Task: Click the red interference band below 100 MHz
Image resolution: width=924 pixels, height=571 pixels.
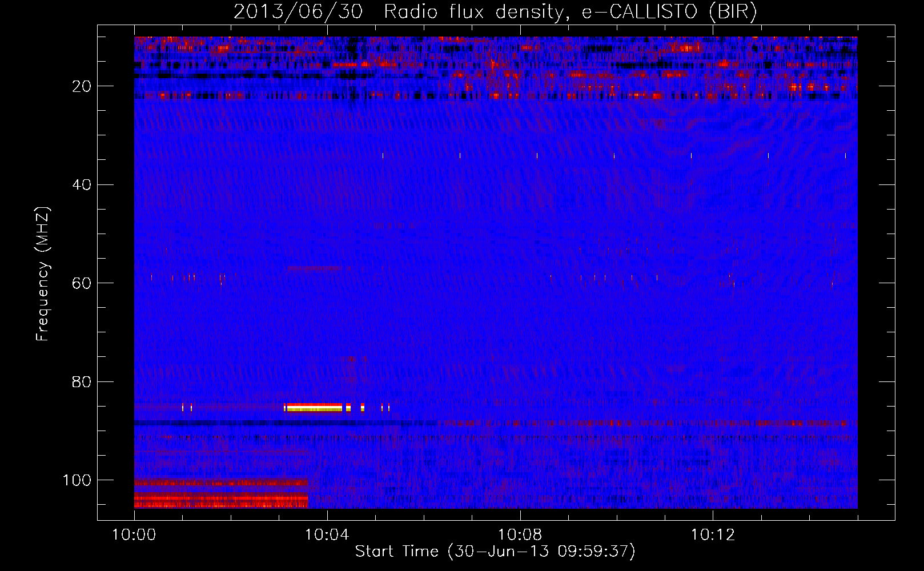Action: pos(221,494)
